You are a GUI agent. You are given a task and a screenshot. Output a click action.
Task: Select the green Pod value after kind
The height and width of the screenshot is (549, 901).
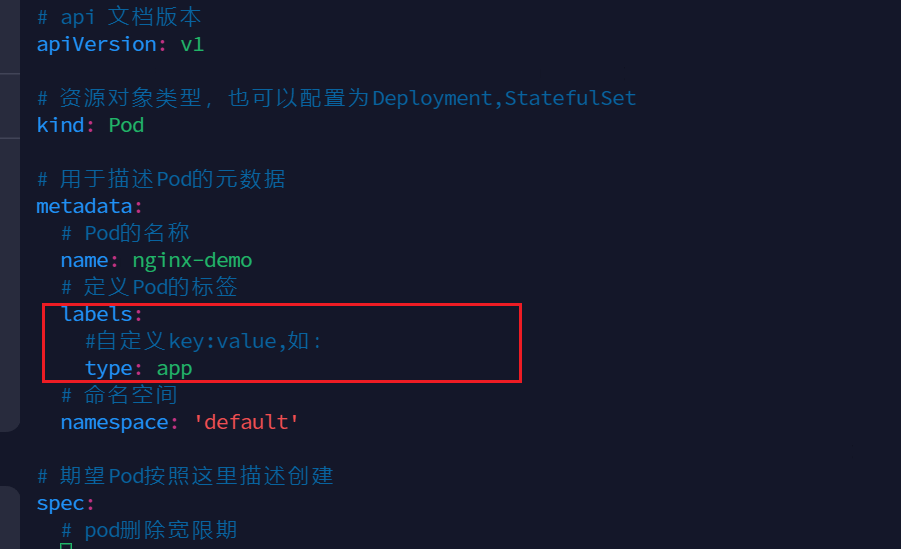[126, 125]
